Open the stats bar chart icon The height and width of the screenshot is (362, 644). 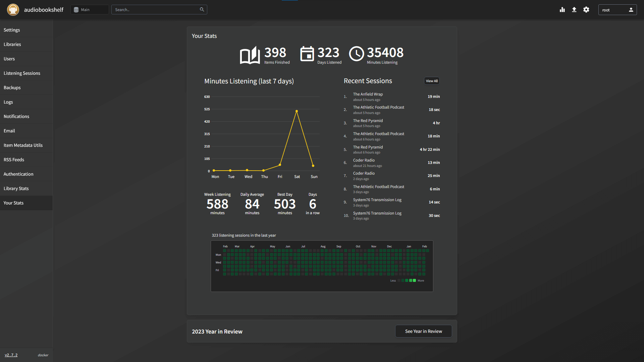[x=562, y=10]
